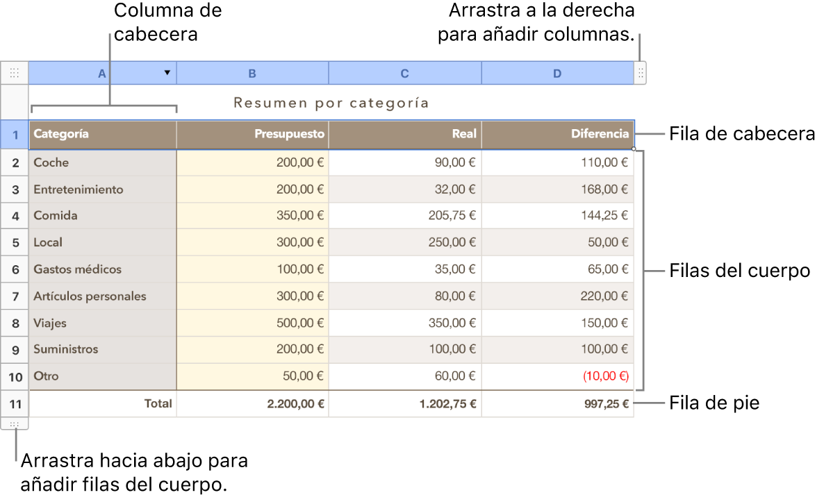Select row number 1
Screen dimensions: 824x504
(x=15, y=135)
